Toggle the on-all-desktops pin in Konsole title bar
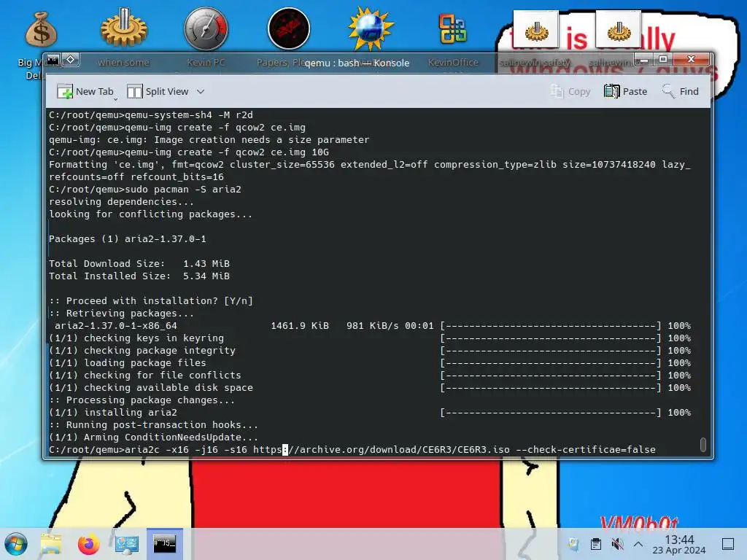Screen dimensions: 747x560 point(70,60)
